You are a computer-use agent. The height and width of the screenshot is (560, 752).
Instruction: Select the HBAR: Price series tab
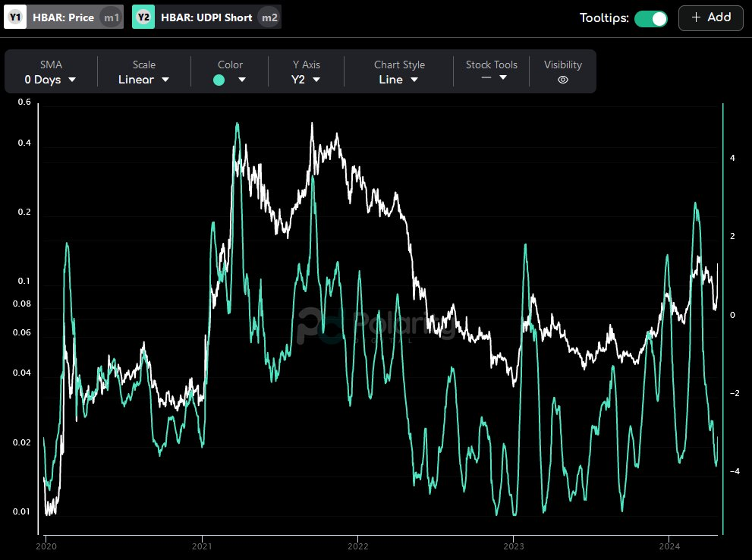pos(64,17)
